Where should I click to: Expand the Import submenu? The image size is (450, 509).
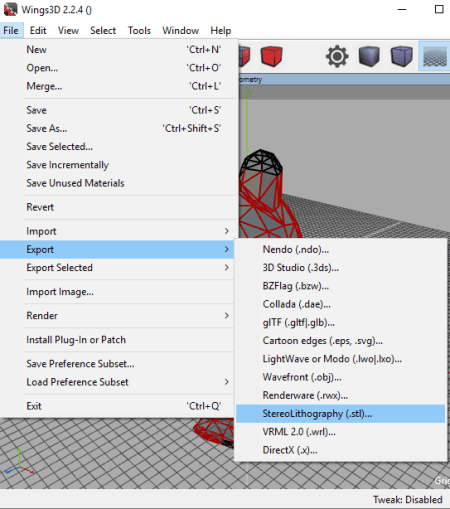tap(119, 231)
